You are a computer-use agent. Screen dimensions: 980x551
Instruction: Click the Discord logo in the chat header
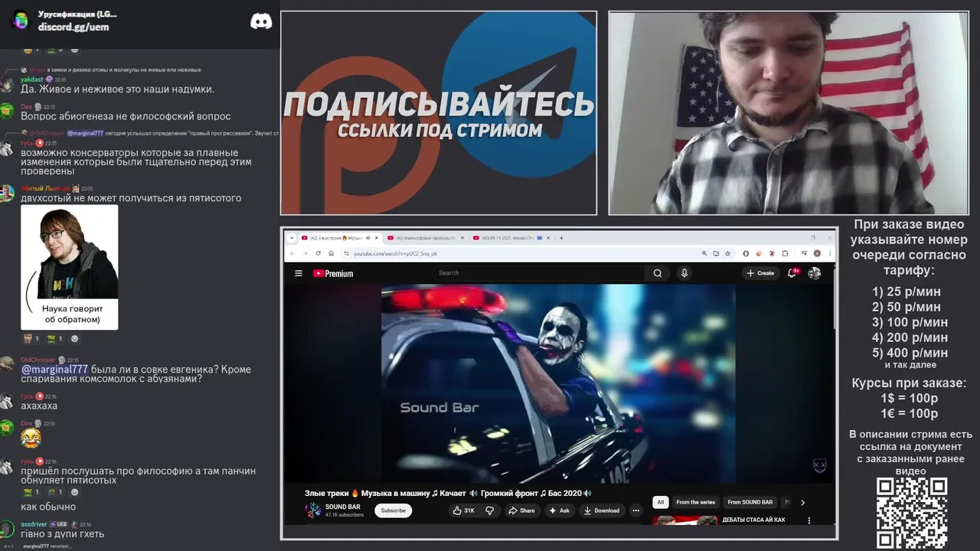click(x=261, y=21)
